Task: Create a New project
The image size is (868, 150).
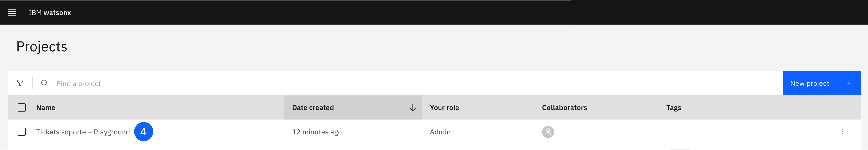Action: 821,83
